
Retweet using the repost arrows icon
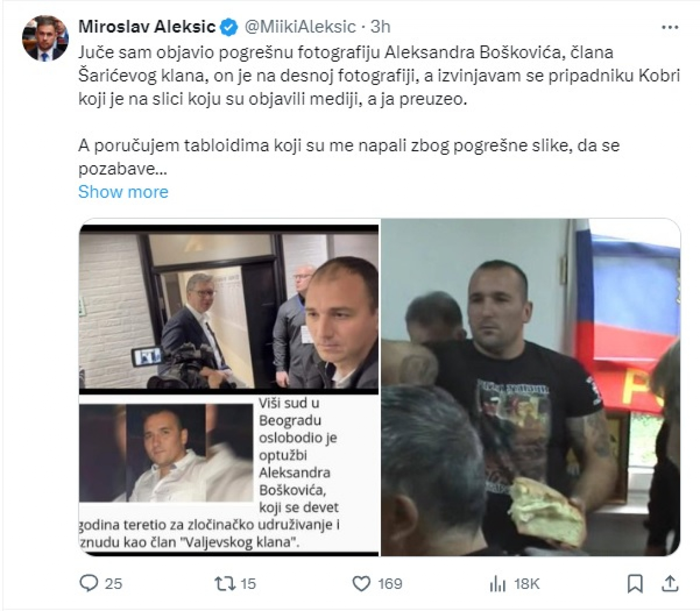[225, 584]
